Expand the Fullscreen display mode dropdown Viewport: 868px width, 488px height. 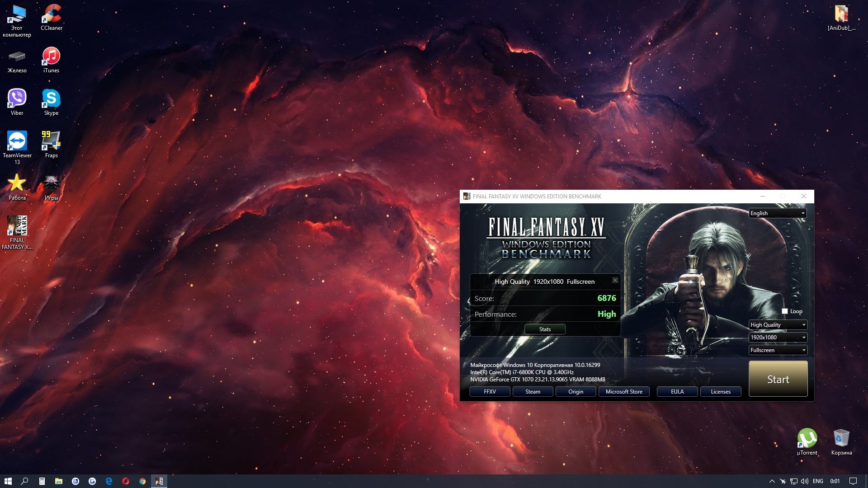point(778,350)
